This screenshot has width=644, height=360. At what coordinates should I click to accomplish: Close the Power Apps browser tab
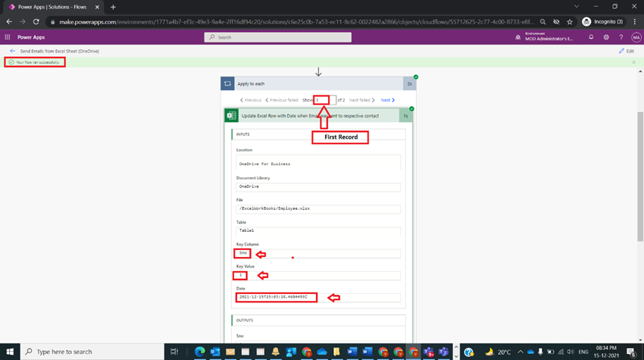[97, 7]
